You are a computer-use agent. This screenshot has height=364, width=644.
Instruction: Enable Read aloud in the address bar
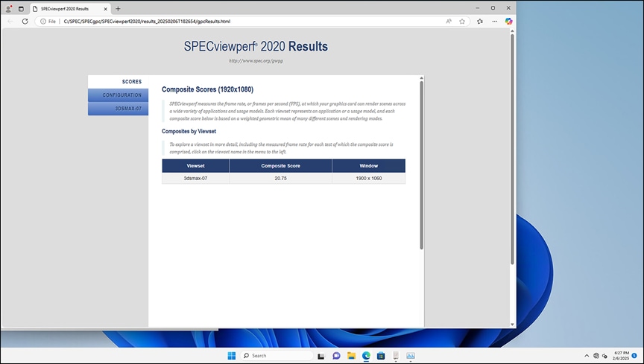[x=449, y=22]
